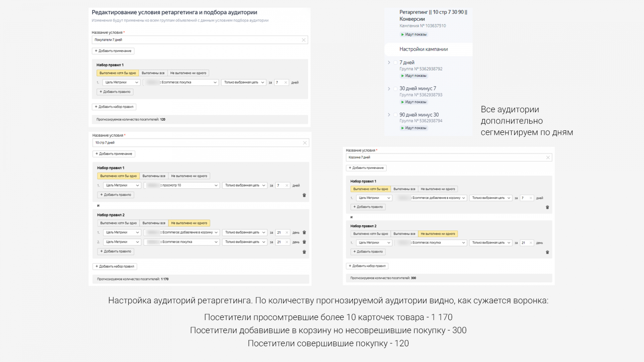The width and height of the screenshot is (644, 362).
Task: Select "Выполнены все" for rule set 2, Корзина form
Action: pos(404,234)
